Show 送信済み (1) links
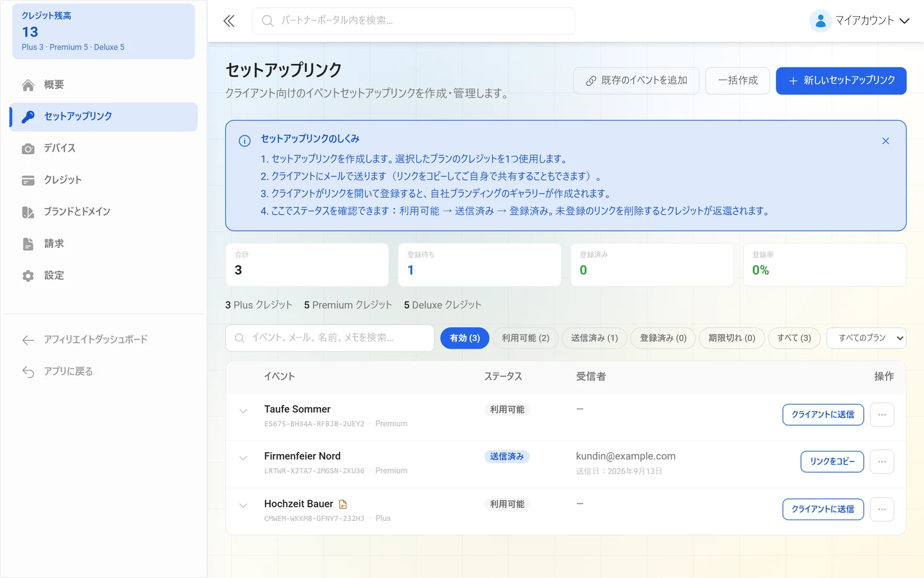The image size is (924, 578). pyautogui.click(x=594, y=338)
